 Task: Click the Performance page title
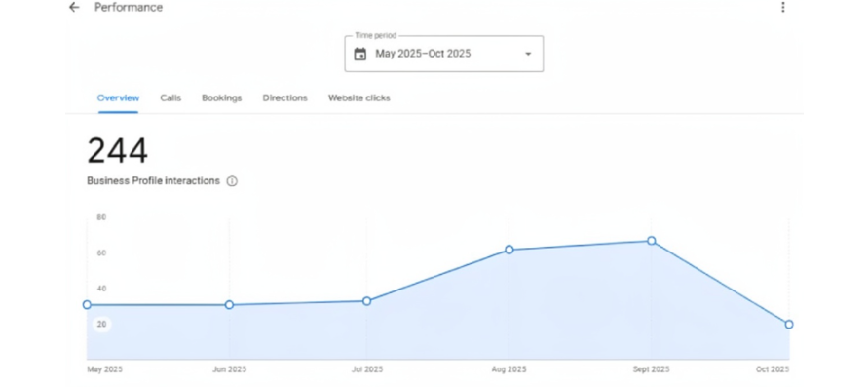129,7
